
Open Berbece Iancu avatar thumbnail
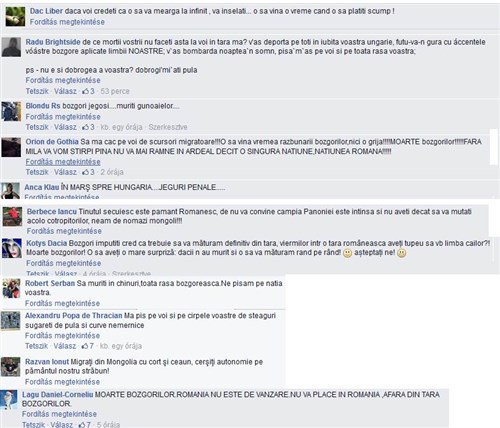click(x=12, y=216)
